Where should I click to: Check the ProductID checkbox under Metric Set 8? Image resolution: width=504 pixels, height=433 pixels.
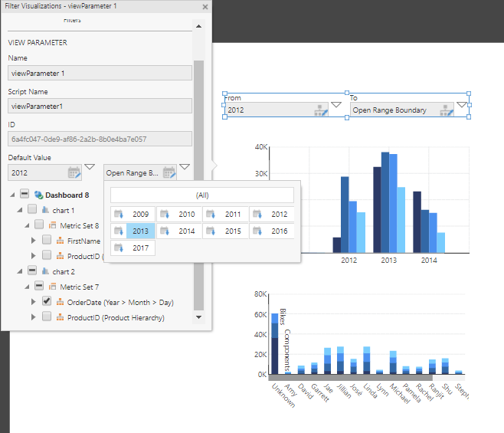coord(47,255)
